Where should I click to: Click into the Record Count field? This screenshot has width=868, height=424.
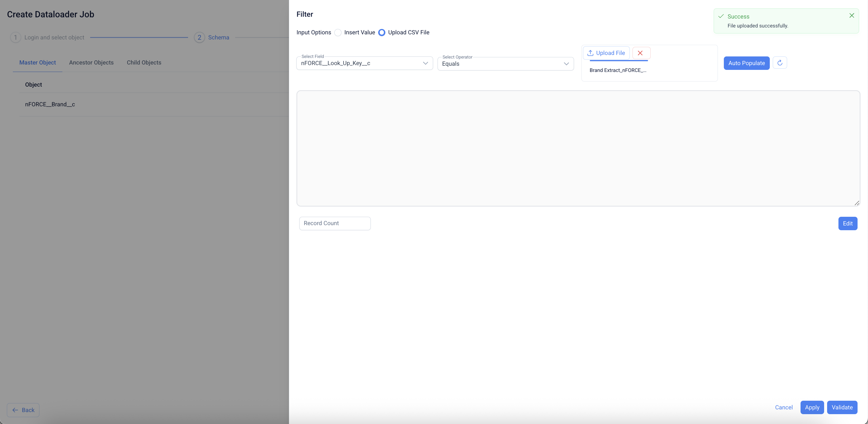click(x=335, y=223)
